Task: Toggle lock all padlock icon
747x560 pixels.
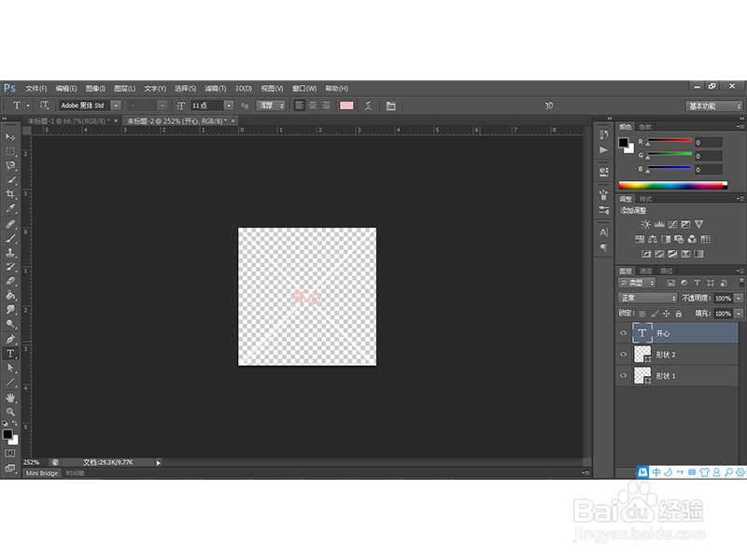Action: [x=679, y=314]
